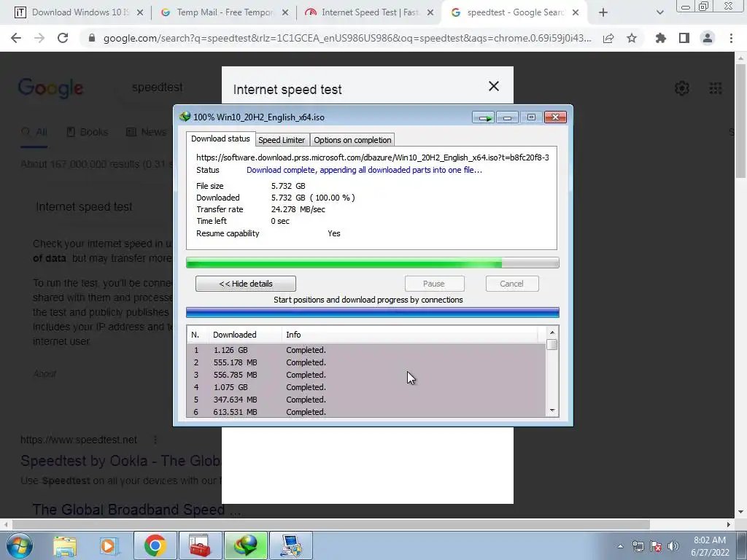Click the Internet Download Manager taskbar icon
The image size is (747, 560).
(245, 545)
